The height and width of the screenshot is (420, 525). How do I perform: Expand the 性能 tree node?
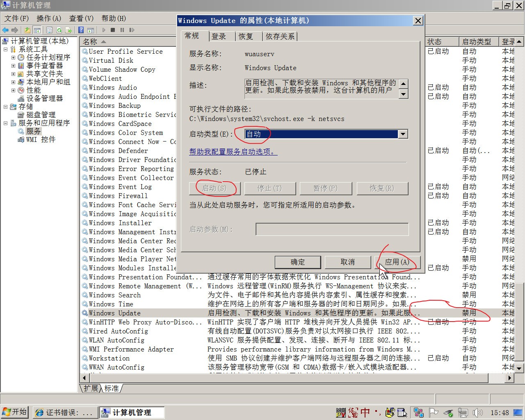click(x=13, y=90)
